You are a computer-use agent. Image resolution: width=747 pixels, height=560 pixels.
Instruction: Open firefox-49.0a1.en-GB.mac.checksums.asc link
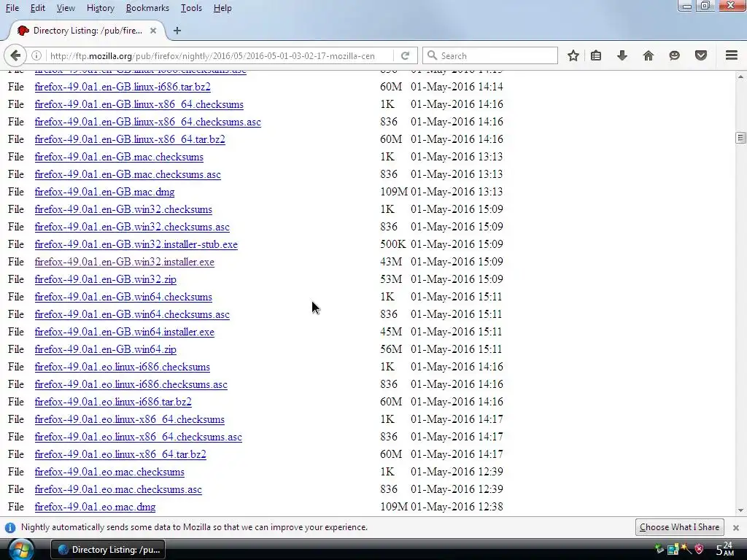coord(128,174)
